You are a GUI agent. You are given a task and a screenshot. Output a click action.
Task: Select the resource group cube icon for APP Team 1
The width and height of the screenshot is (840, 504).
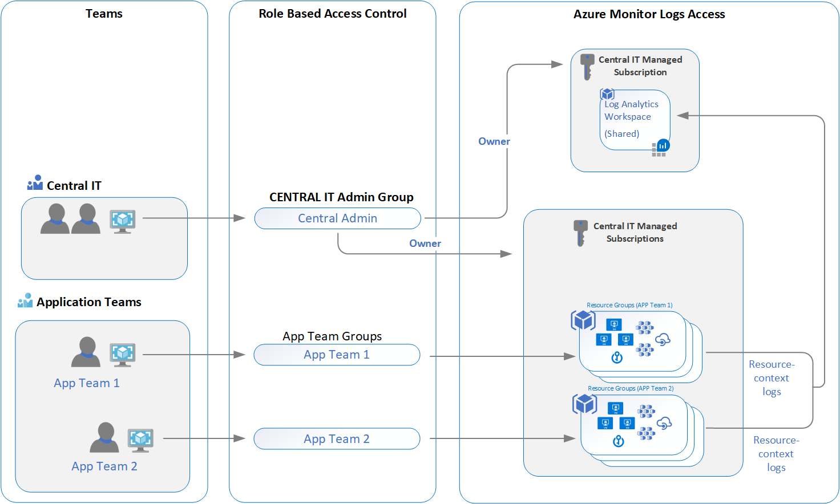pyautogui.click(x=583, y=320)
